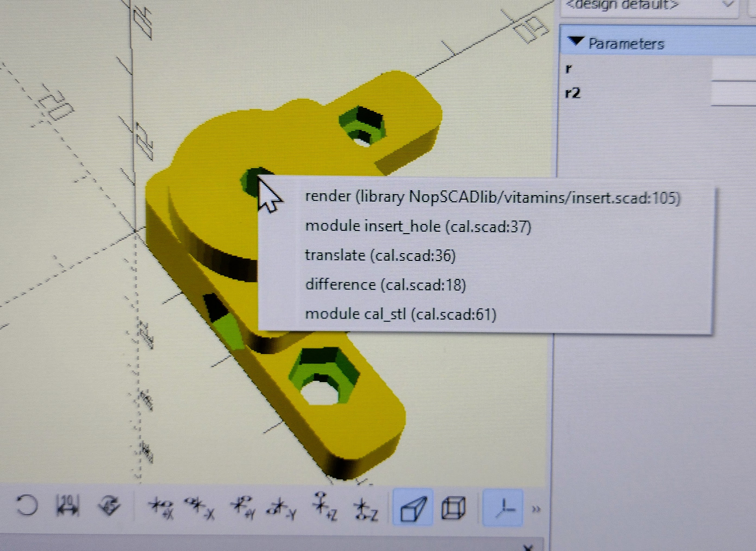This screenshot has height=551, width=756.
Task: Toggle the Show Axes button
Action: [503, 508]
